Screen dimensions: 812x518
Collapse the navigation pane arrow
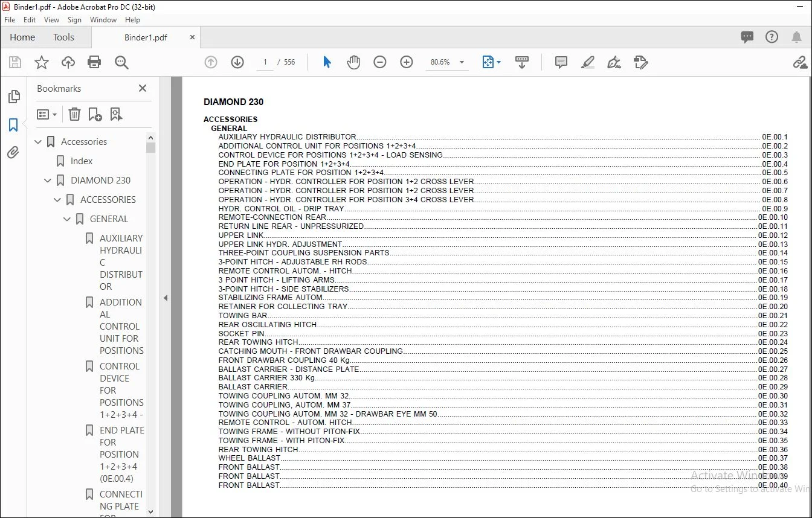pos(166,298)
